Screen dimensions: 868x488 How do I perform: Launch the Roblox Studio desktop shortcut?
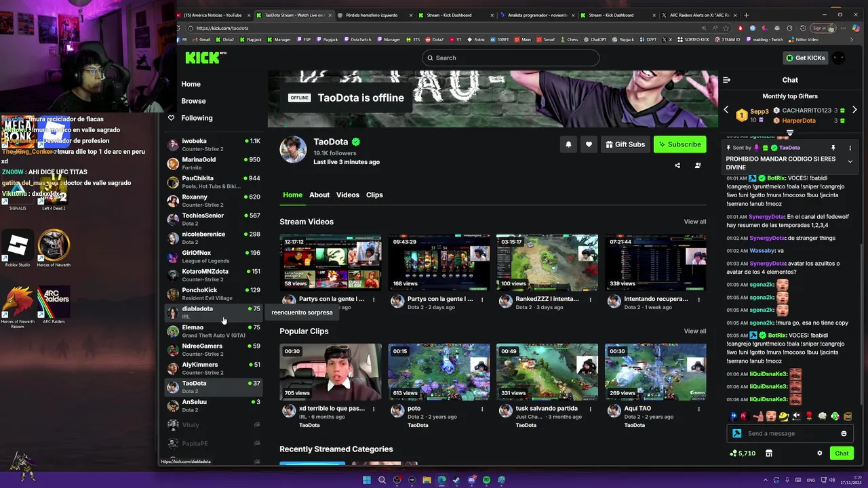click(x=18, y=249)
